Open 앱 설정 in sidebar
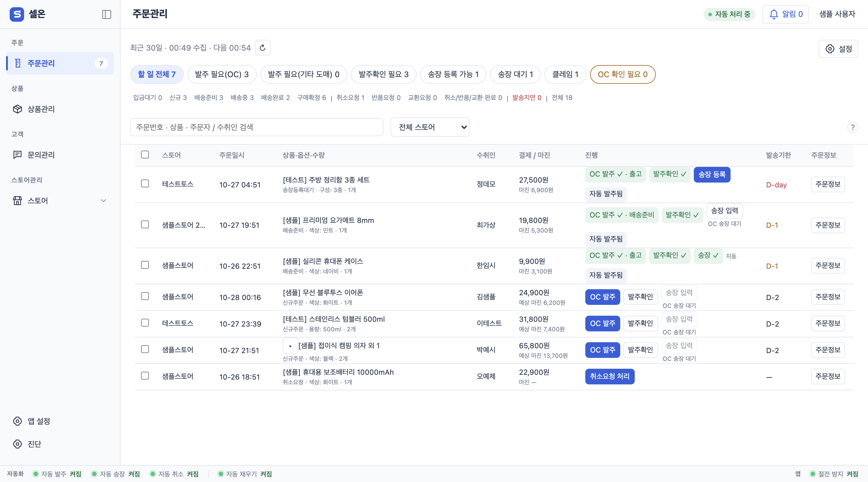The image size is (868, 482). [x=60, y=421]
